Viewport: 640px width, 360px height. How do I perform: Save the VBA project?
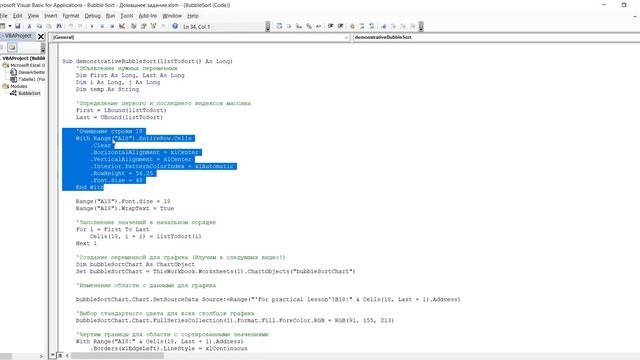pos(18,26)
